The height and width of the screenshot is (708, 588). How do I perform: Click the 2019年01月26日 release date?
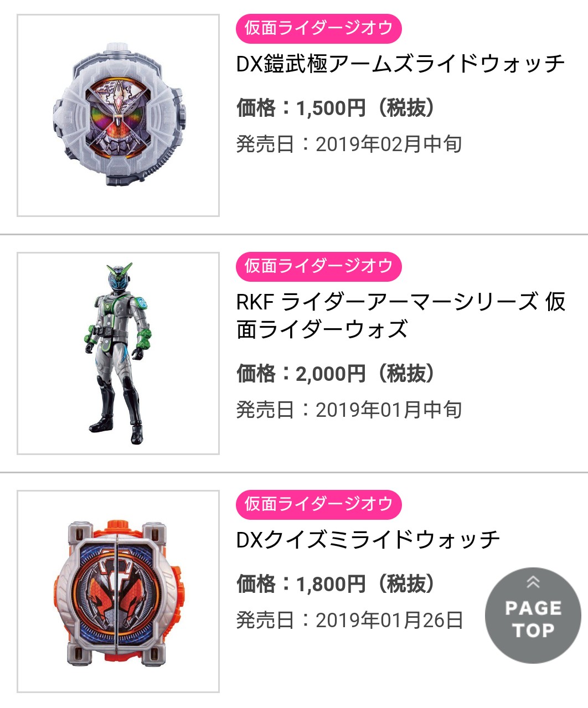coord(389,620)
